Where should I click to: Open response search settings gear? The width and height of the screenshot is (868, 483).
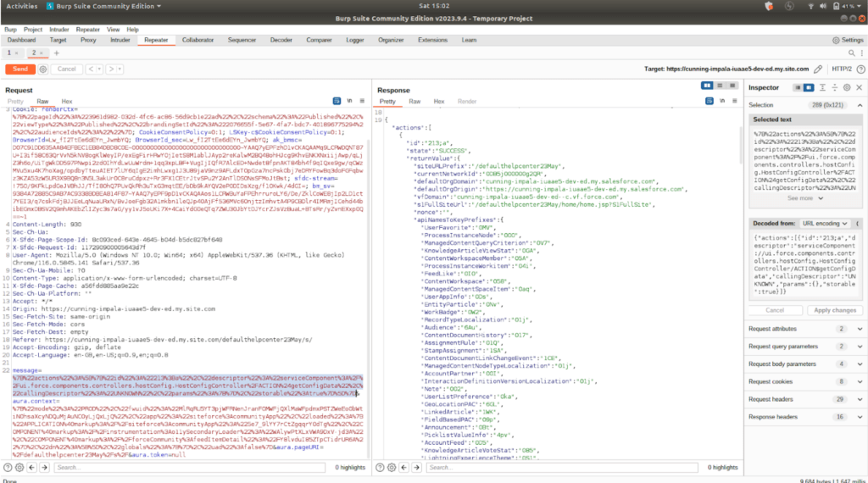click(x=392, y=468)
